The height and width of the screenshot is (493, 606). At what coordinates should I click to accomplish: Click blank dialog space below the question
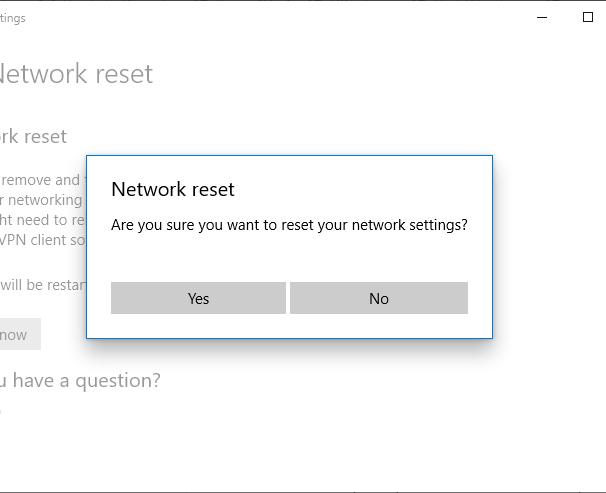[x=289, y=257]
